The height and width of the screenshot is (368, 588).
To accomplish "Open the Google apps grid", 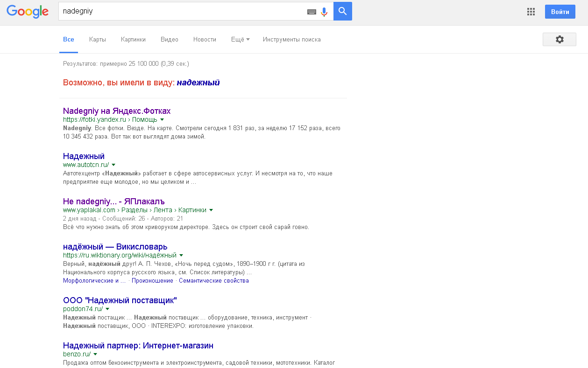I will click(531, 12).
